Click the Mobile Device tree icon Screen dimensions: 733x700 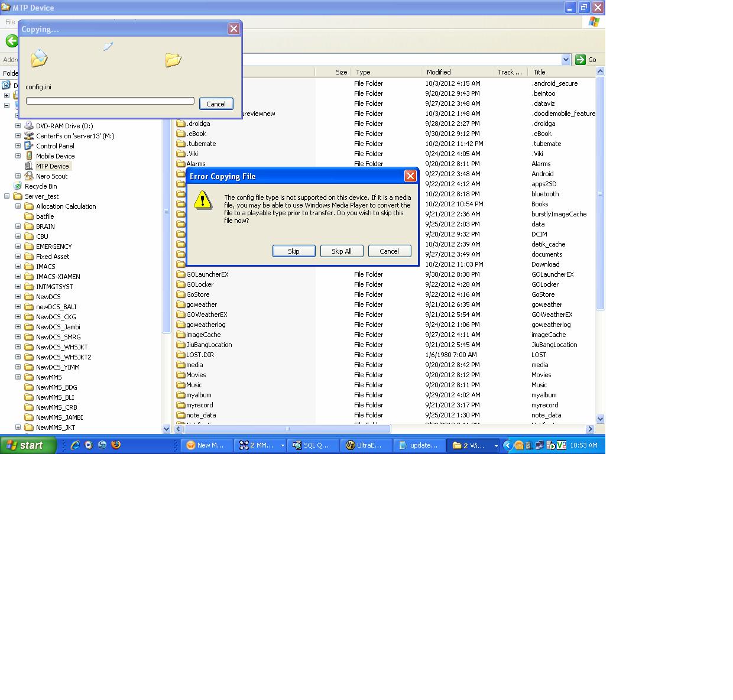(29, 156)
